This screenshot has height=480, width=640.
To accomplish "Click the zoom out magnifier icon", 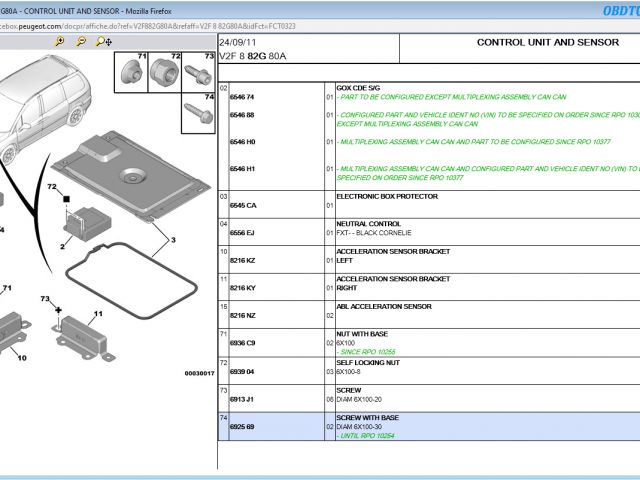I will [x=81, y=42].
